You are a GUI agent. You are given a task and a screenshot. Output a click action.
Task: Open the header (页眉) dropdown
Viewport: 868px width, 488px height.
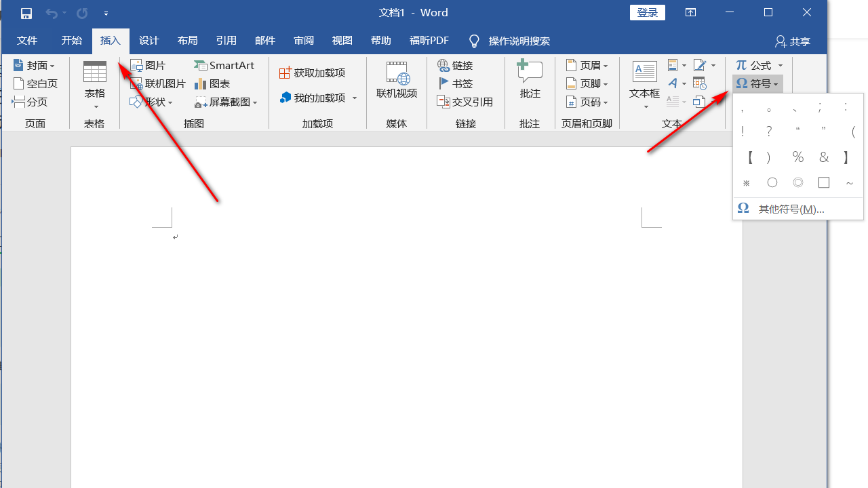pos(587,66)
